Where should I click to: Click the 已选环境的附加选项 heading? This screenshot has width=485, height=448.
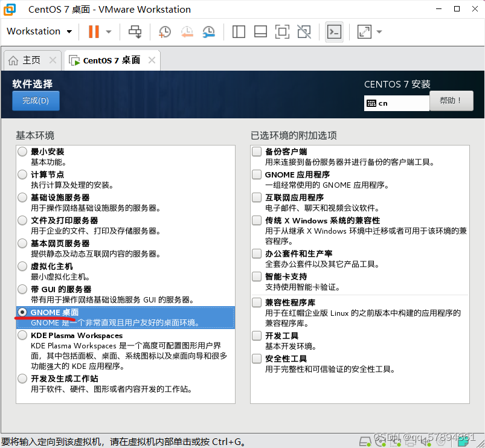(294, 135)
